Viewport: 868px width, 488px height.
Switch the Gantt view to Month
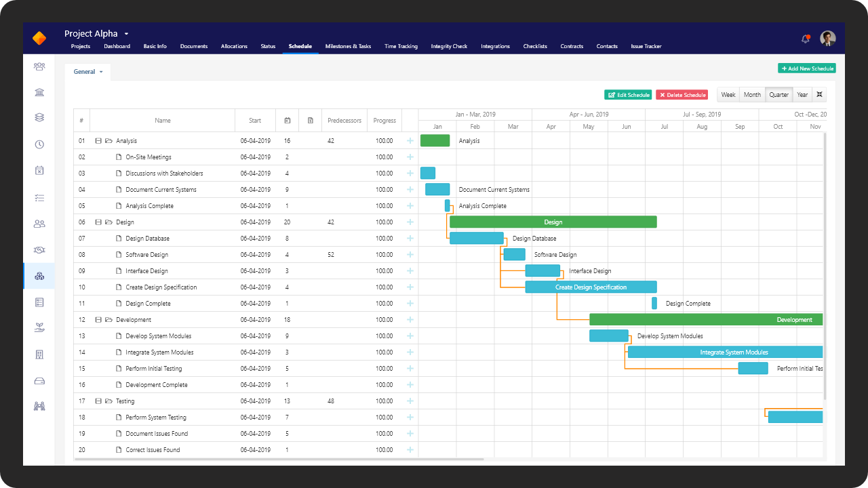(x=752, y=94)
